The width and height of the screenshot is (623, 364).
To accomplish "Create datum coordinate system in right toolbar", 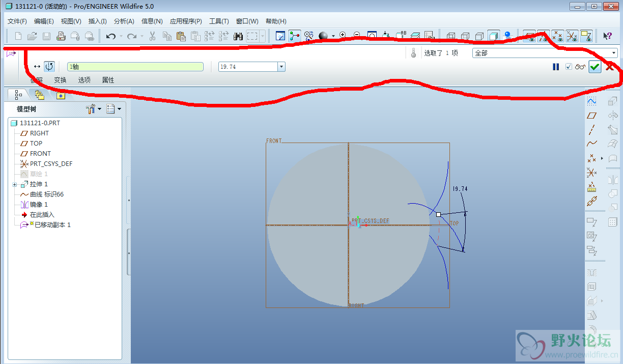I will pyautogui.click(x=591, y=173).
